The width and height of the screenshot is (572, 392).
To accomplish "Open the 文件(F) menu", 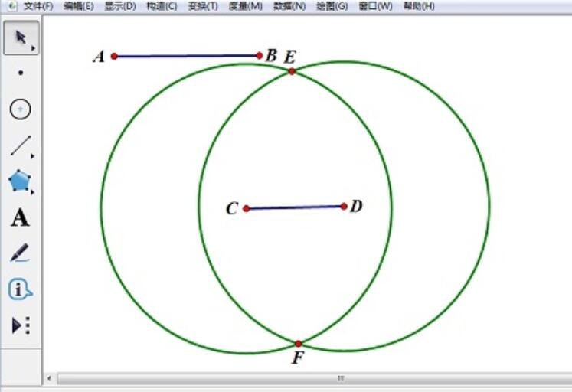I will (x=38, y=6).
